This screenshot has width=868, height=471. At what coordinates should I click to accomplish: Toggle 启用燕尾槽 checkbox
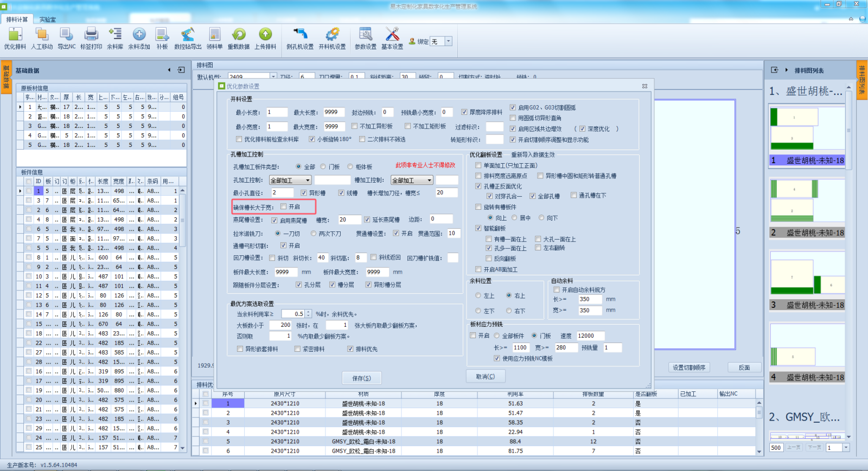[275, 220]
